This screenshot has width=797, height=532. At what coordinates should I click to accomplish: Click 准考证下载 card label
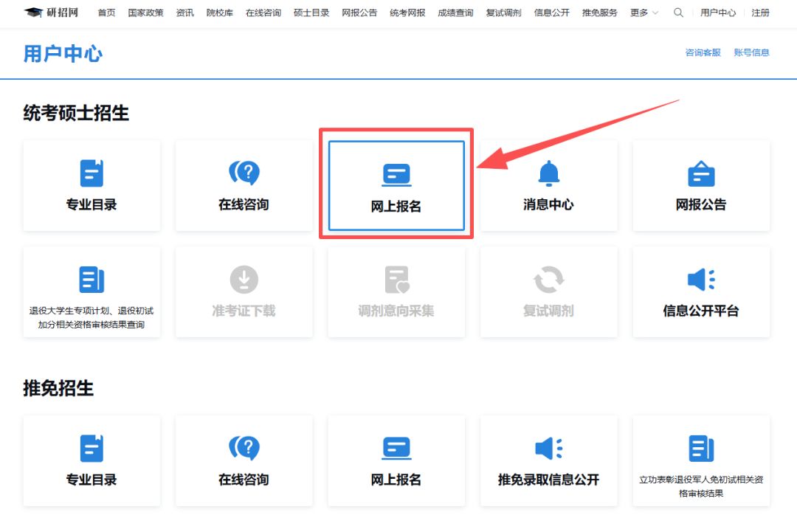[x=244, y=311]
